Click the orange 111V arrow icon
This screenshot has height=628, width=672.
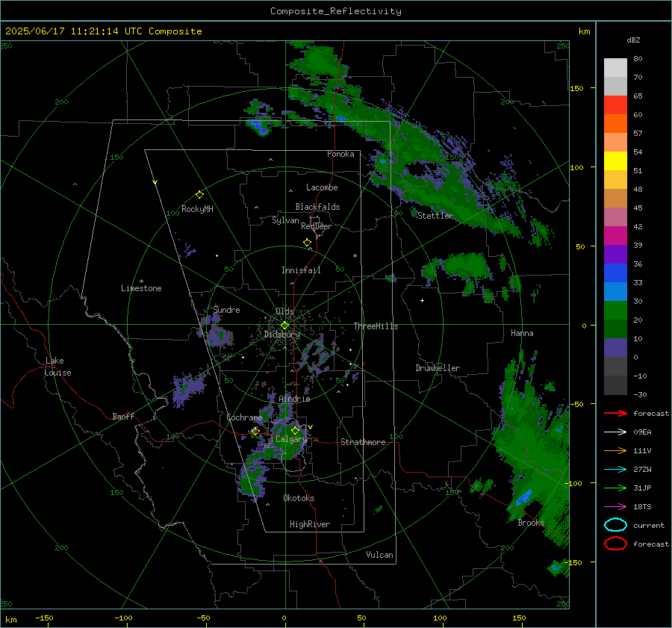(x=615, y=450)
